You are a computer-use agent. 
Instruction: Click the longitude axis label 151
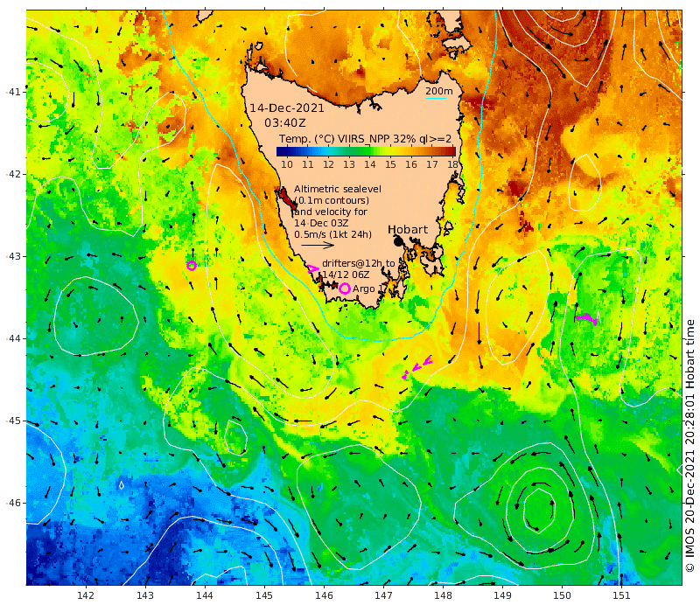point(621,595)
